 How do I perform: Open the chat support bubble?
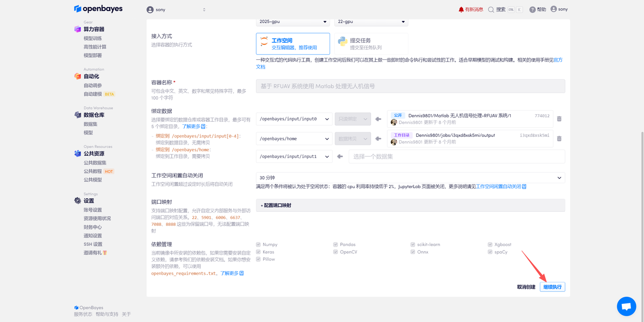626,306
